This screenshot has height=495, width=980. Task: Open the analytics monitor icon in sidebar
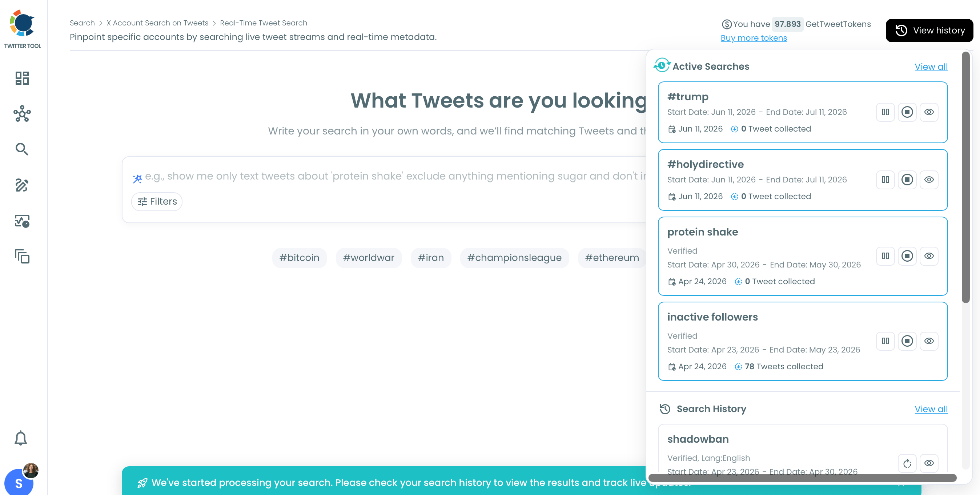(22, 221)
